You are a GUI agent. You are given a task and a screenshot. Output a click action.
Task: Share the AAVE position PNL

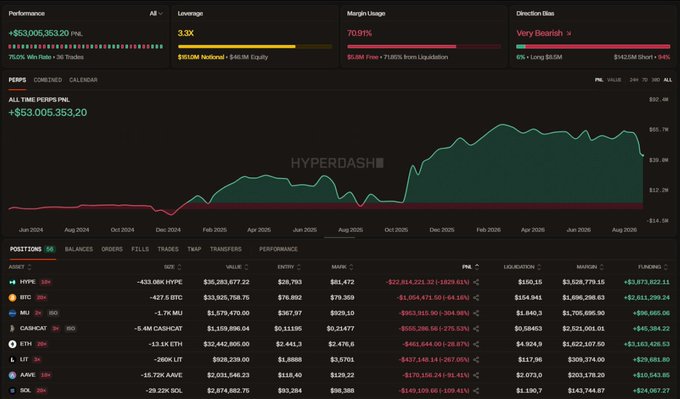click(x=476, y=375)
